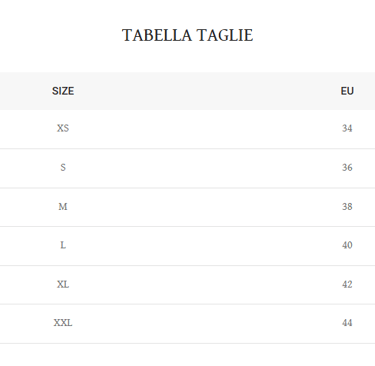This screenshot has height=366, width=375.
Task: Click EU value 34
Action: click(x=347, y=128)
